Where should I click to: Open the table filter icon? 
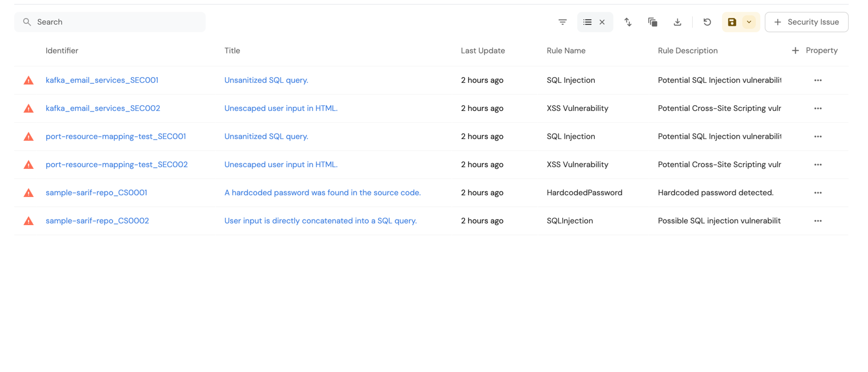tap(562, 22)
